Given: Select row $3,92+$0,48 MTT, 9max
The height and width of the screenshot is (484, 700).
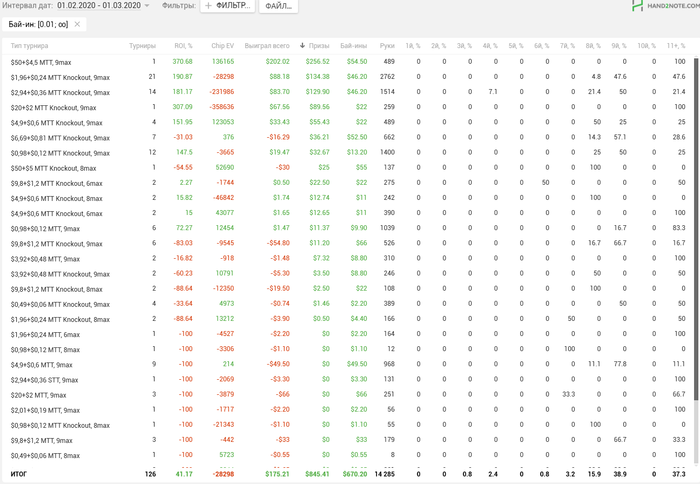Looking at the screenshot, I should point(348,259).
